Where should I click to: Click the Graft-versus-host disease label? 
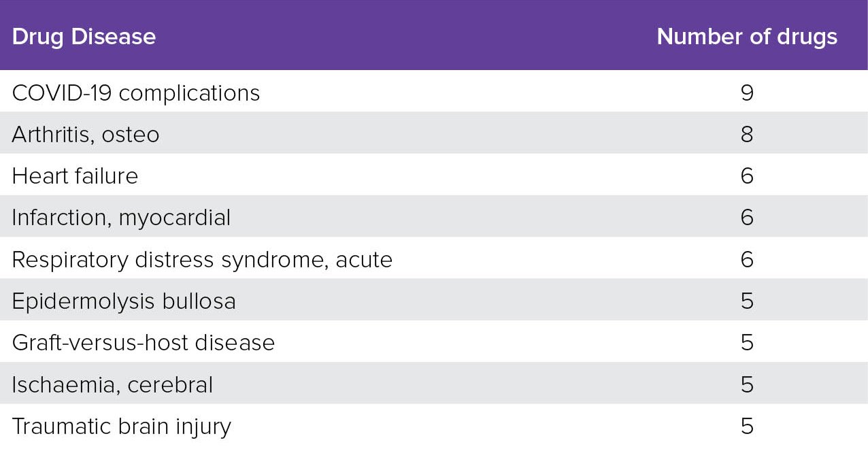point(144,343)
